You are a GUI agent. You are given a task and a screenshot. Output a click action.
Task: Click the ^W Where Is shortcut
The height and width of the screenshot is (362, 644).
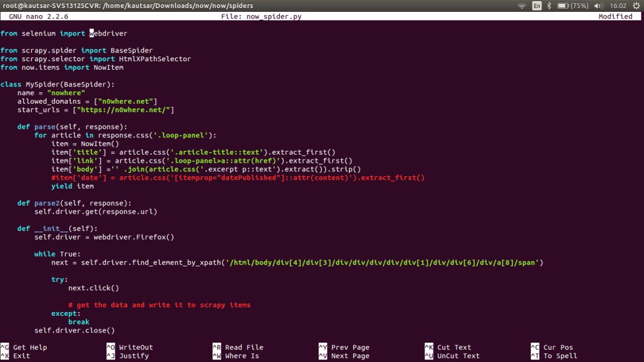[x=236, y=356]
